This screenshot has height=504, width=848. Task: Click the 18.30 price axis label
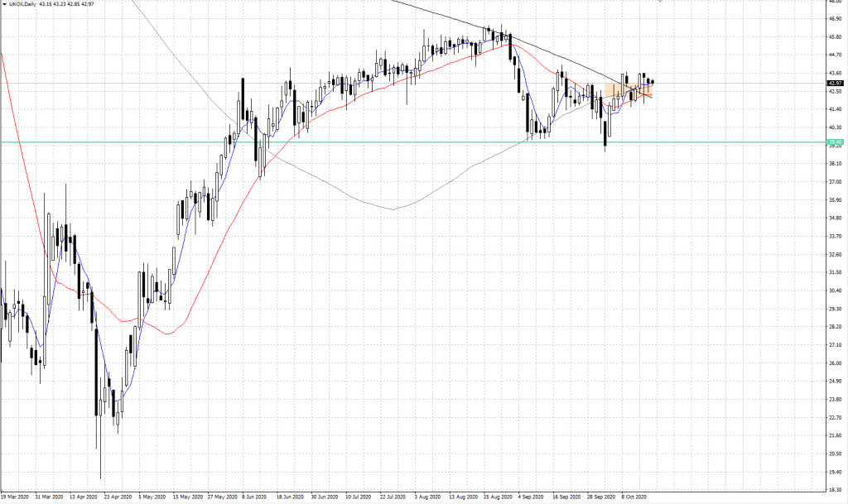click(x=835, y=490)
